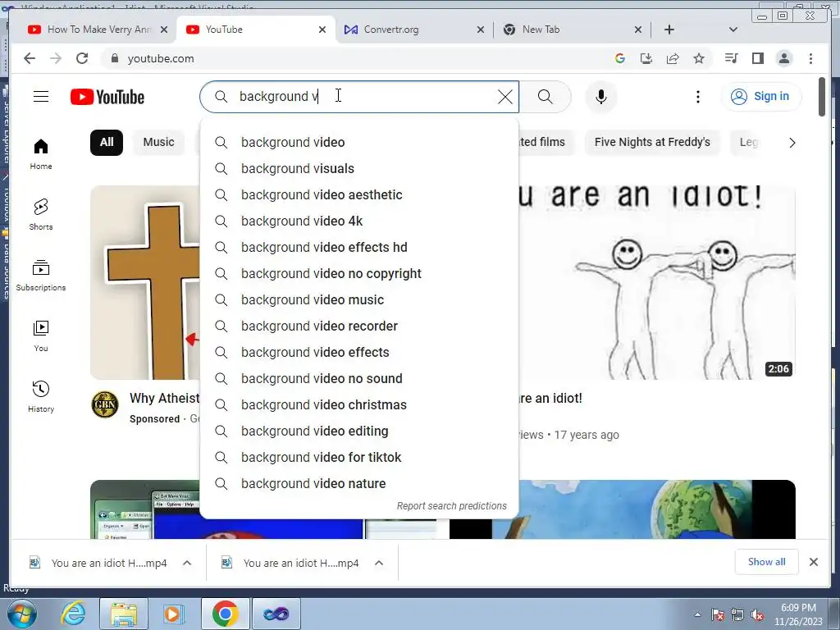Select suggestion 'background video editing'
The height and width of the screenshot is (630, 840).
pyautogui.click(x=359, y=431)
